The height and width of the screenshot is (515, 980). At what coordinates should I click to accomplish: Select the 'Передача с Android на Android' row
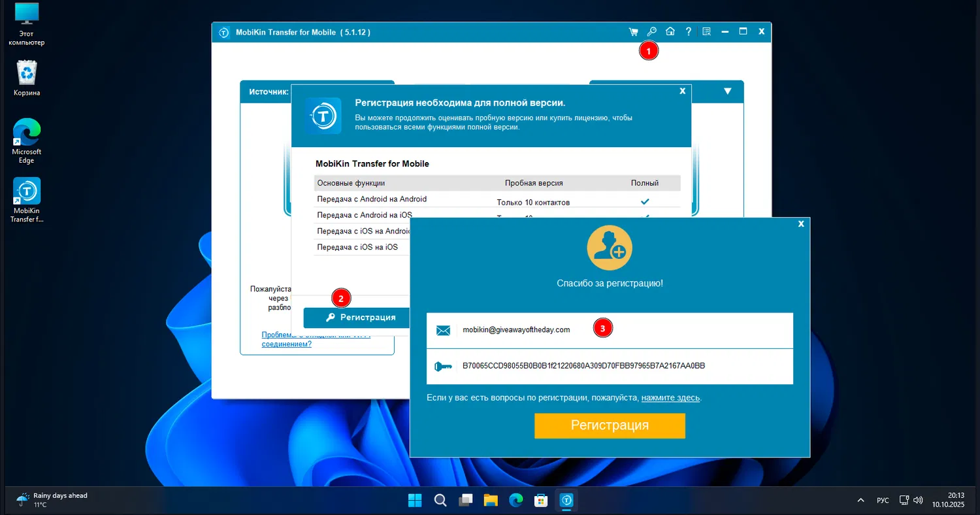pyautogui.click(x=497, y=199)
